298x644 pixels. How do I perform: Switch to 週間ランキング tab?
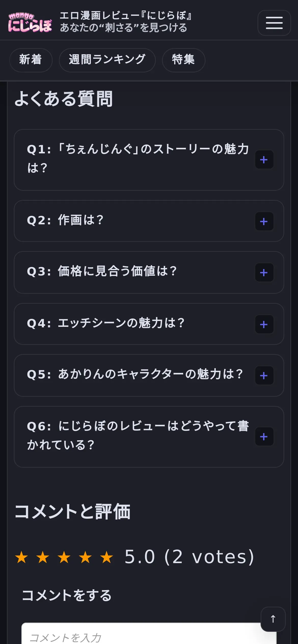tap(107, 60)
